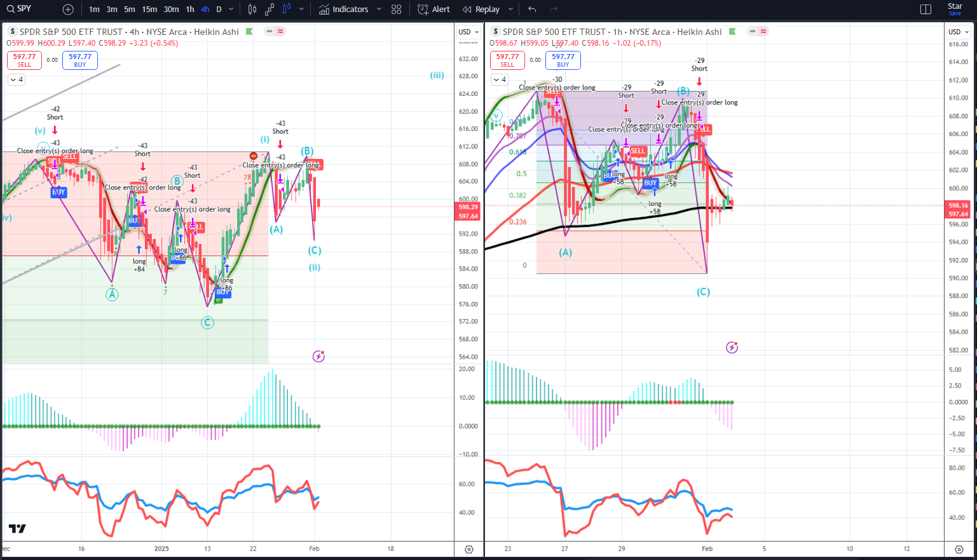Click the circled A wave label on 4h chart

point(112,294)
